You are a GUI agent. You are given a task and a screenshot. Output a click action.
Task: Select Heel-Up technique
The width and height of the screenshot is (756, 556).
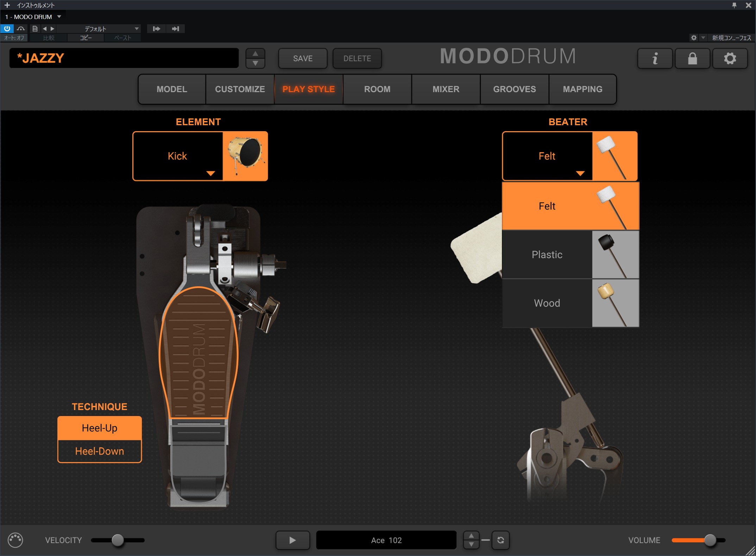click(x=100, y=428)
